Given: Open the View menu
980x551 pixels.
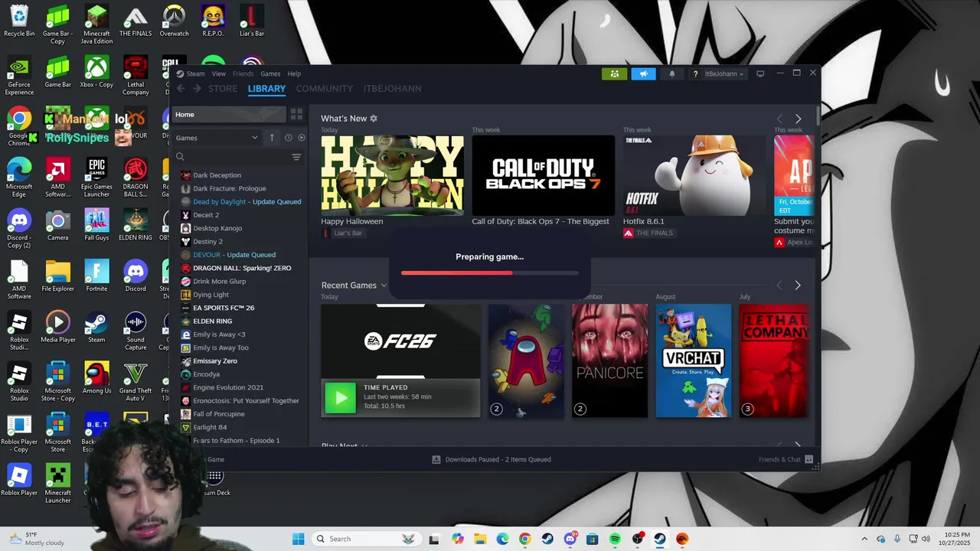Looking at the screenshot, I should (219, 73).
